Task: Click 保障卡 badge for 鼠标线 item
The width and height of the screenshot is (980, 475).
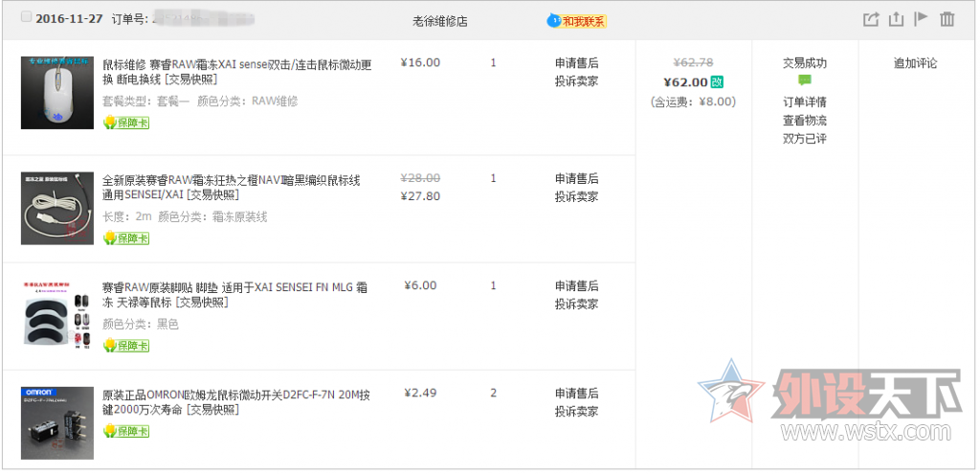Action: [x=126, y=238]
